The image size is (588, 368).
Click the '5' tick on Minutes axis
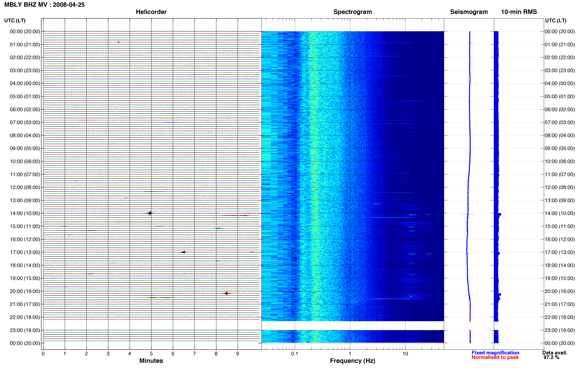click(151, 354)
